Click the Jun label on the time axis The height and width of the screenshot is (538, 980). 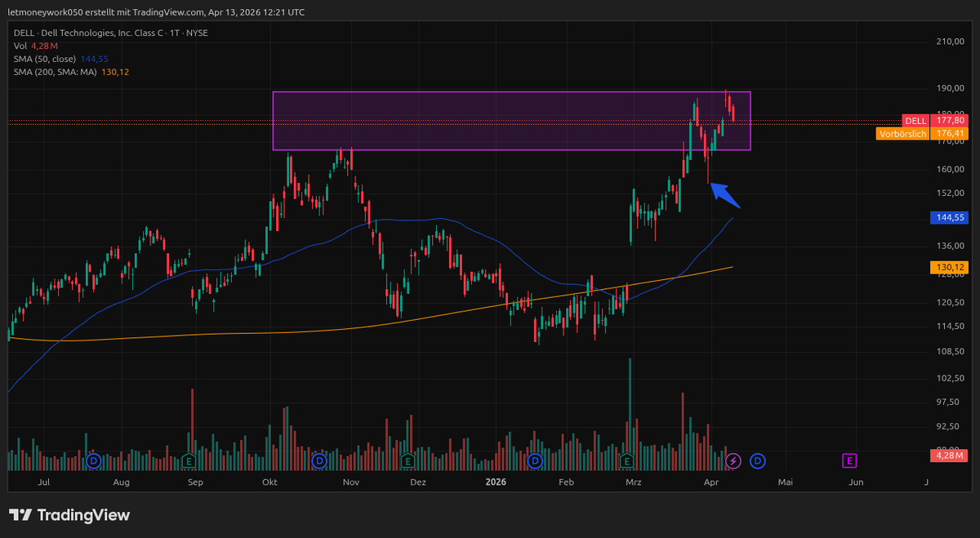(x=856, y=482)
